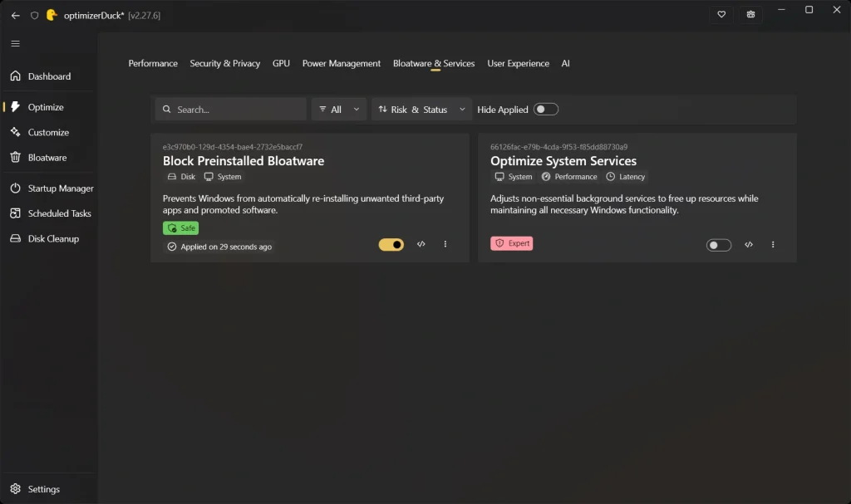Close the optimizerDuck window
Screen dimensions: 851x504
pyautogui.click(x=837, y=10)
